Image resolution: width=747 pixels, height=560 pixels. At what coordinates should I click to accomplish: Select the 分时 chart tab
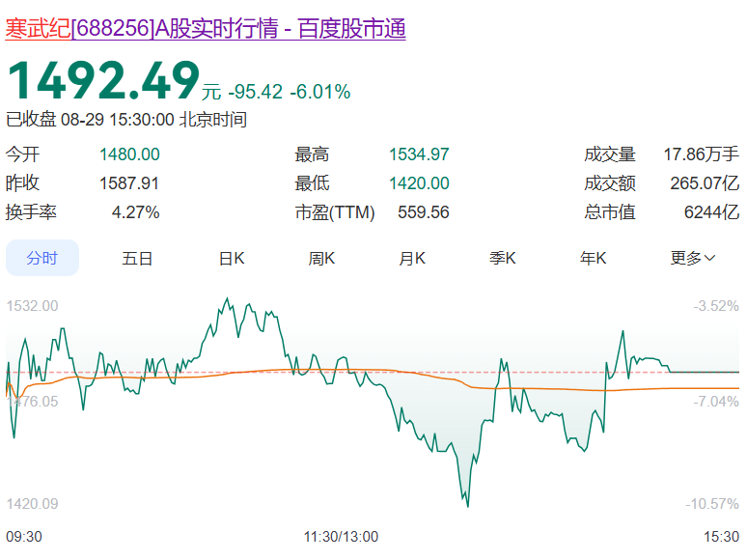coord(42,258)
